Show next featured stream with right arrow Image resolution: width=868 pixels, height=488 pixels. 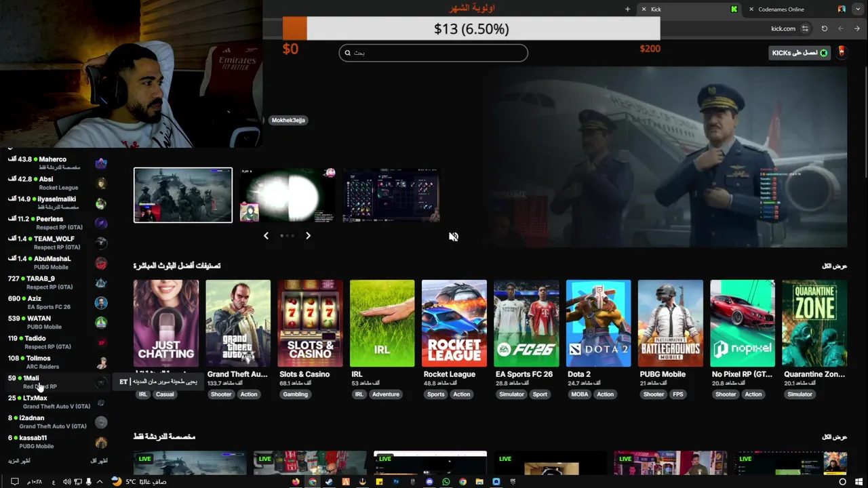308,235
